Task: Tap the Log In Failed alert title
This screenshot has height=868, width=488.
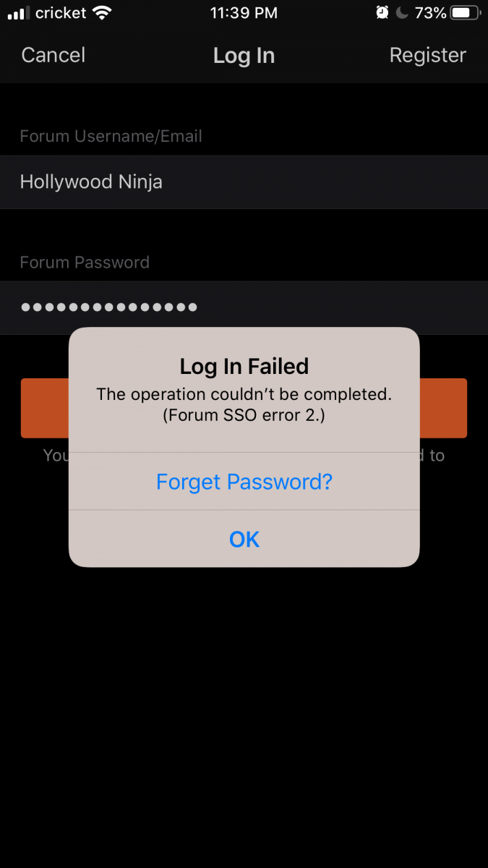Action: click(x=244, y=367)
